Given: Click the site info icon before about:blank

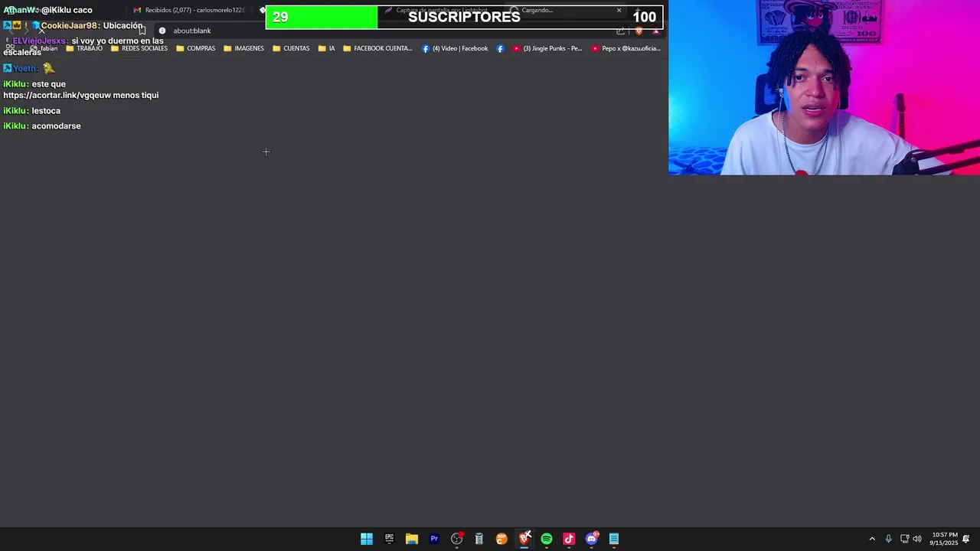Looking at the screenshot, I should [x=162, y=31].
